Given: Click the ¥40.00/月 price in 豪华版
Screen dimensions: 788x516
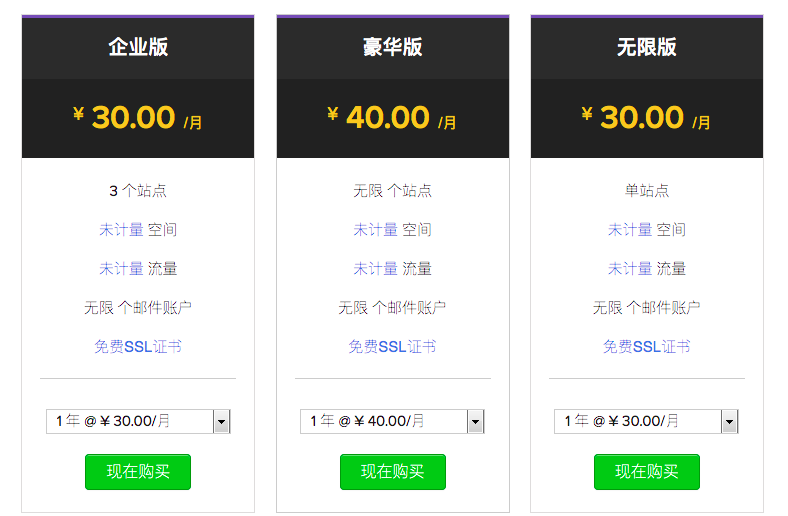Looking at the screenshot, I should coord(392,118).
